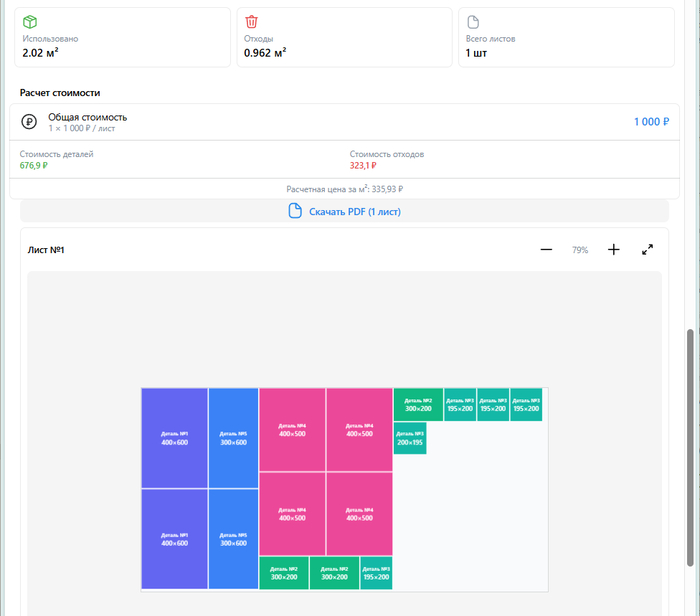Download the layout via Скачать PDF (1 лист)
This screenshot has width=700, height=616.
click(x=354, y=211)
